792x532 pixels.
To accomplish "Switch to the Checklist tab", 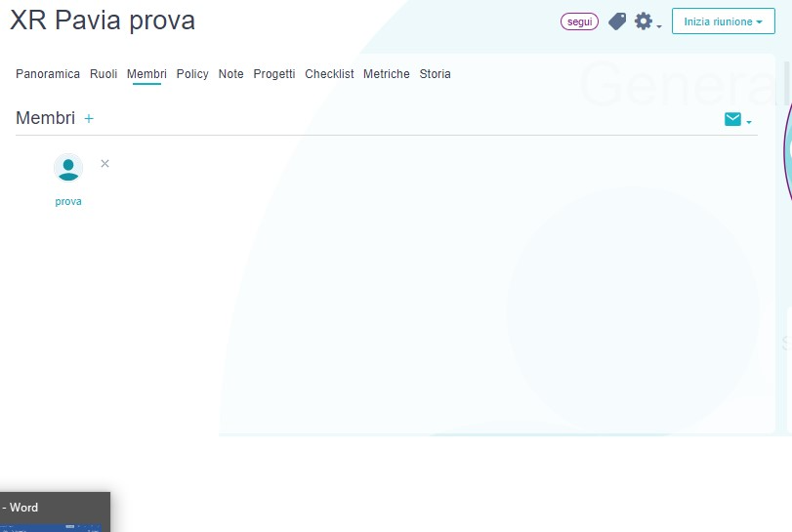I will click(x=329, y=74).
